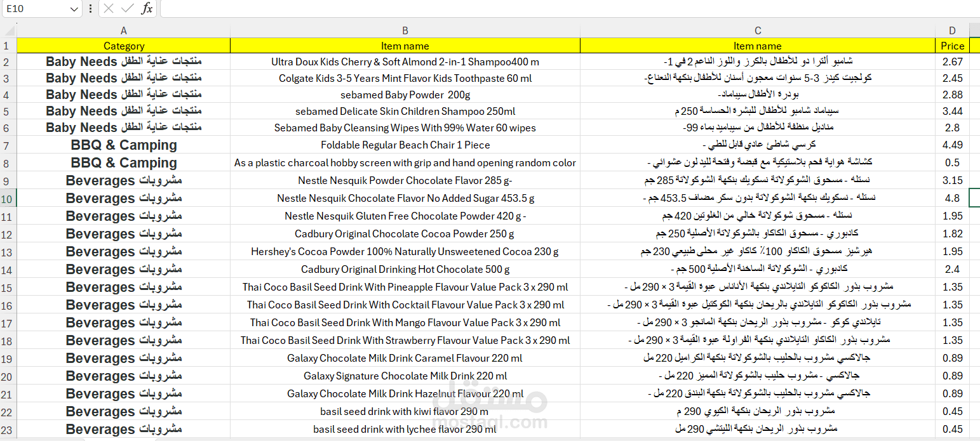This screenshot has width=980, height=441.
Task: Click basil seed drink lychee flavor cell
Action: (x=405, y=429)
